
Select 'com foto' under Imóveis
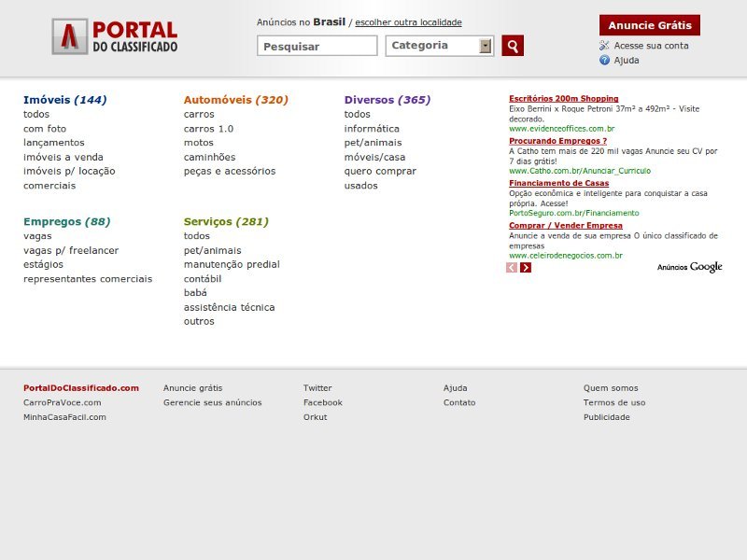(x=45, y=129)
